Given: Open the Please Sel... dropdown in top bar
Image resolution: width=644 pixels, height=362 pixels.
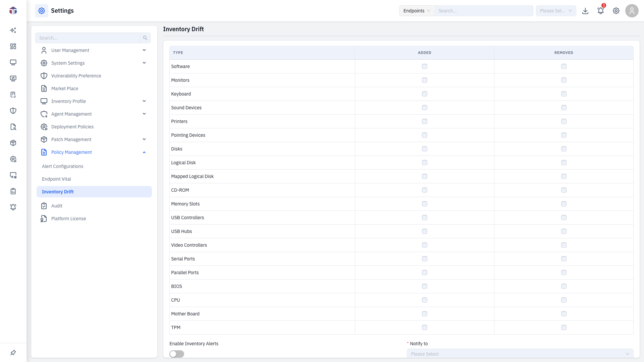Looking at the screenshot, I should click(x=556, y=11).
